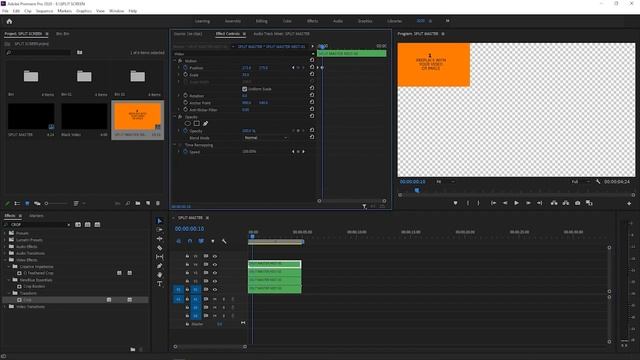This screenshot has width=640, height=360.
Task: Collapse Time Remapping effect section
Action: (x=175, y=145)
